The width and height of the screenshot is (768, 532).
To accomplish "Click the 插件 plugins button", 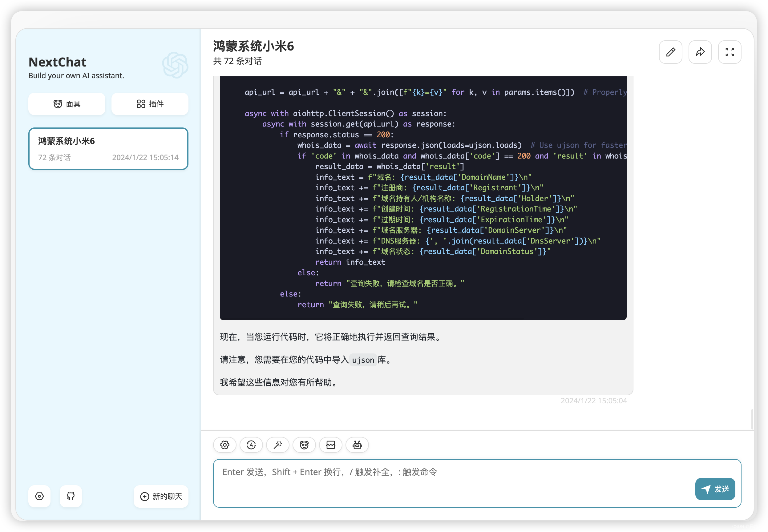I will pos(150,104).
